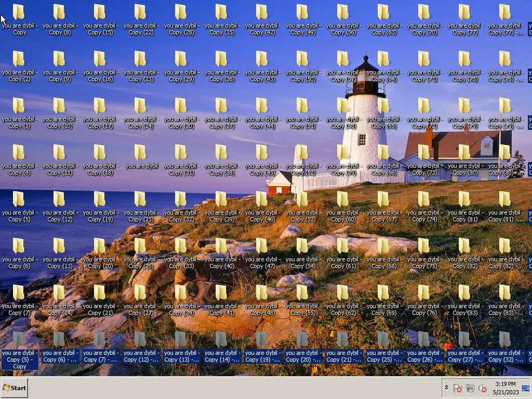
Task: Click label text "Copy (68)"
Action: [384, 267]
